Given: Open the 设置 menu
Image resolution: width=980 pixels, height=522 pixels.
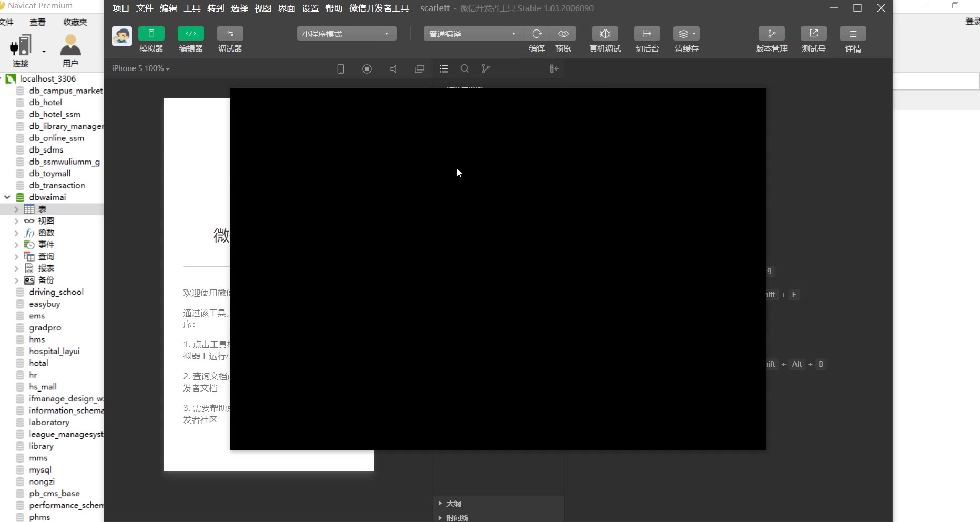Looking at the screenshot, I should (310, 8).
